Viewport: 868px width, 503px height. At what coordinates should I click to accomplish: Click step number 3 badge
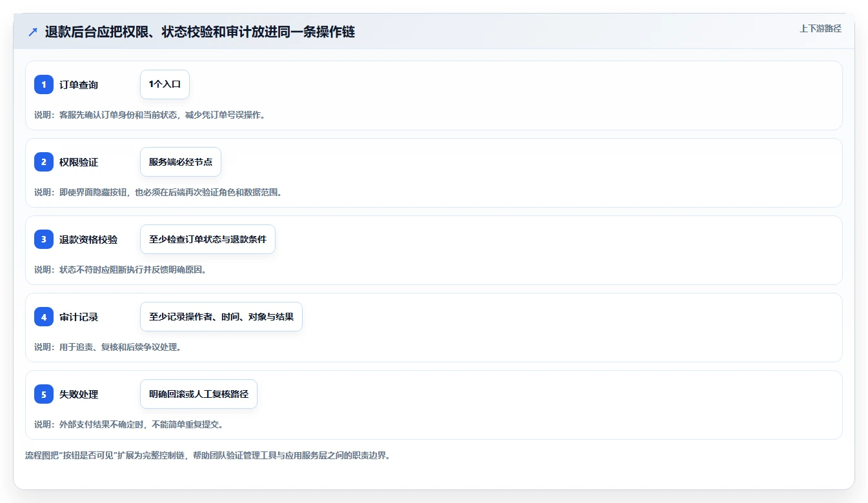(44, 239)
